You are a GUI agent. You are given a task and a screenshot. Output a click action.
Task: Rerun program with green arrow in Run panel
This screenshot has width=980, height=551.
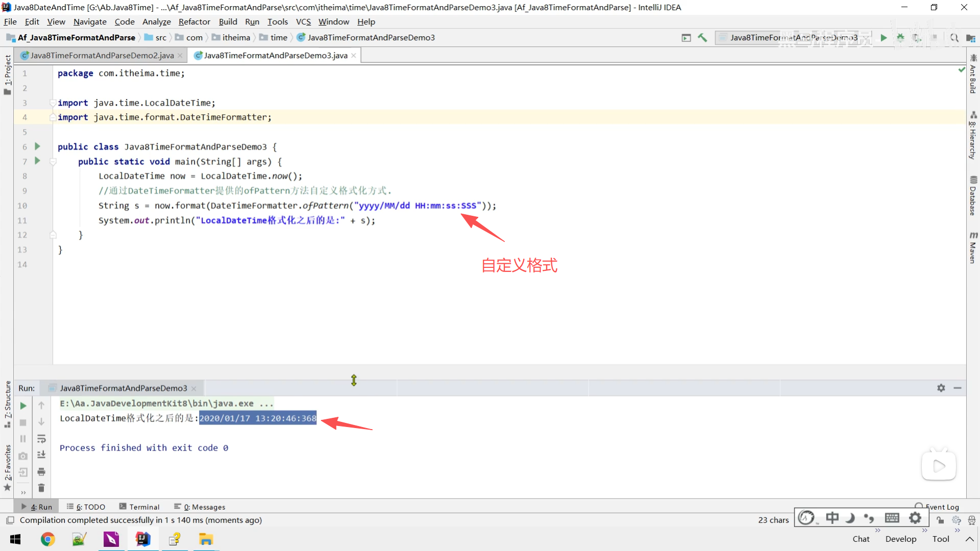[23, 406]
